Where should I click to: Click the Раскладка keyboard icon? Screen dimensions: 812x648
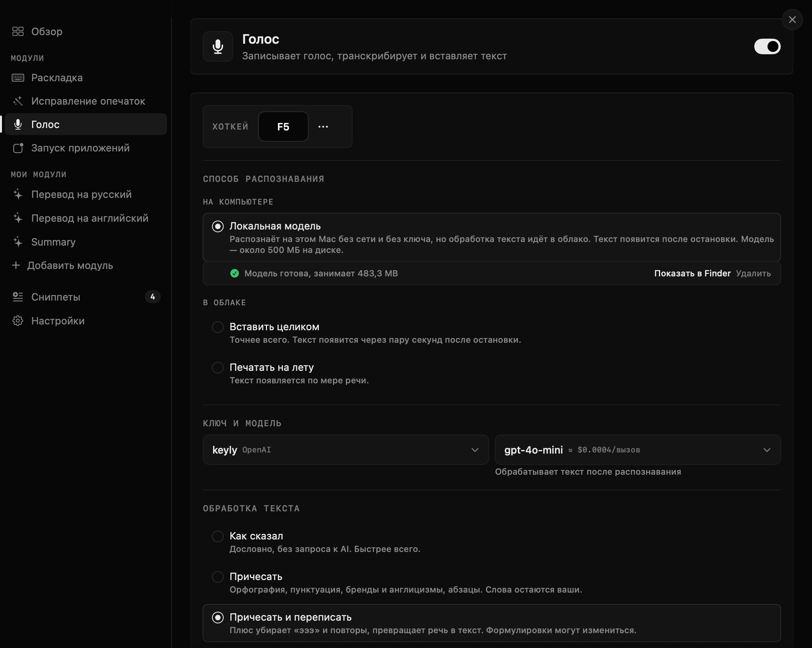(18, 78)
